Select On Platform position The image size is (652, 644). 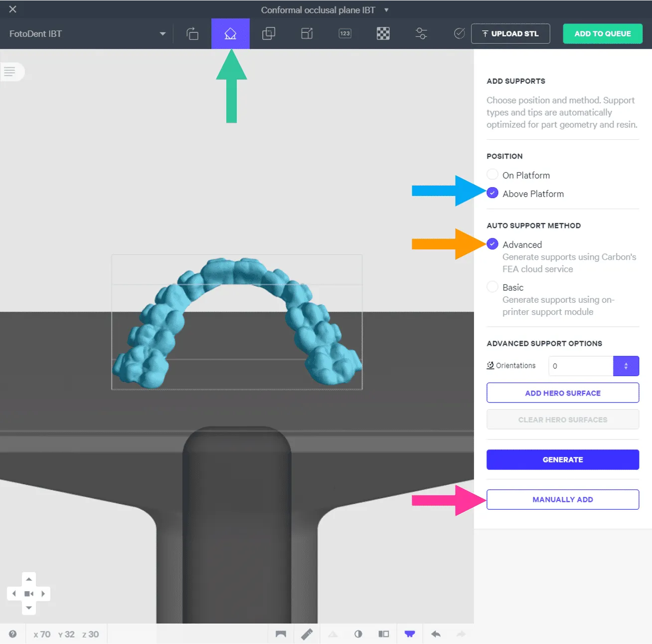click(x=492, y=175)
